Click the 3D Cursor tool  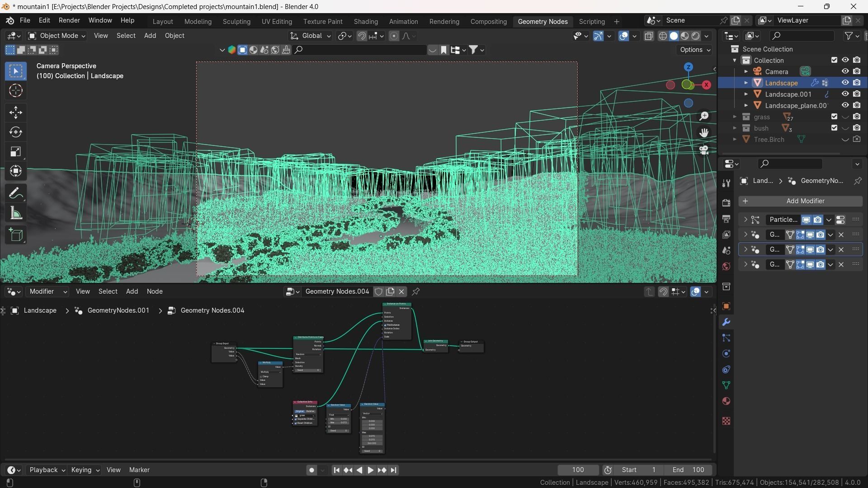(x=16, y=91)
